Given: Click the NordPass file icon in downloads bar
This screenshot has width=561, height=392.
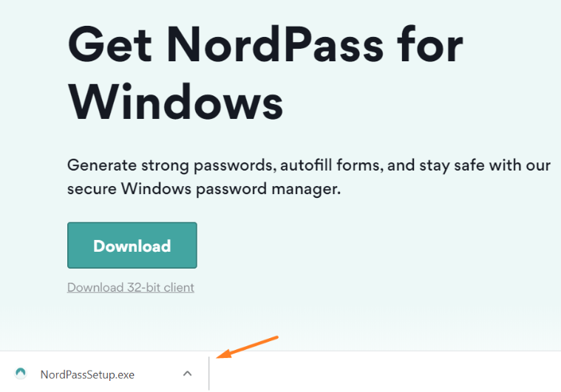Looking at the screenshot, I should coord(21,374).
